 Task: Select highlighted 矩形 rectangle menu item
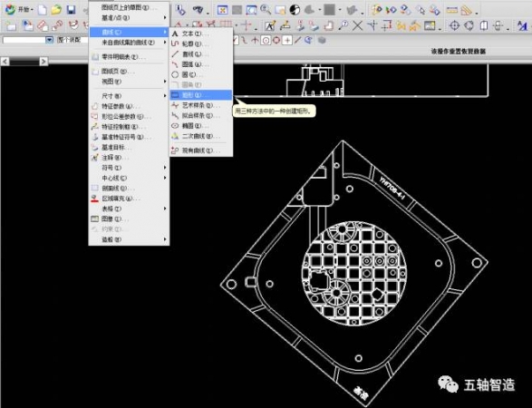(201, 95)
